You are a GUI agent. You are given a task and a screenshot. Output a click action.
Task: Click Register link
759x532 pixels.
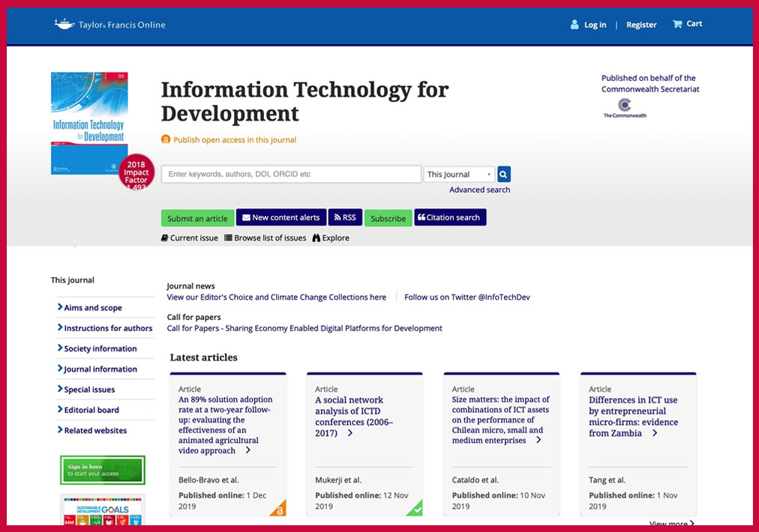pos(641,25)
